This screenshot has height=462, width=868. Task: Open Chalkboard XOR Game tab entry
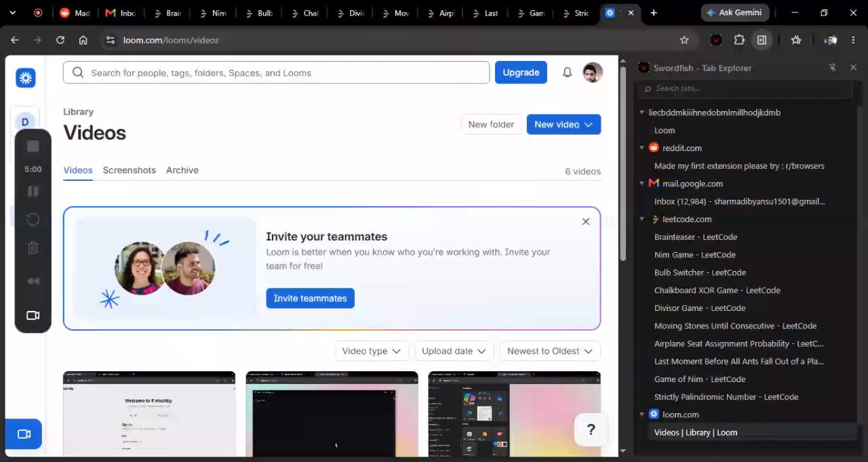pyautogui.click(x=717, y=290)
